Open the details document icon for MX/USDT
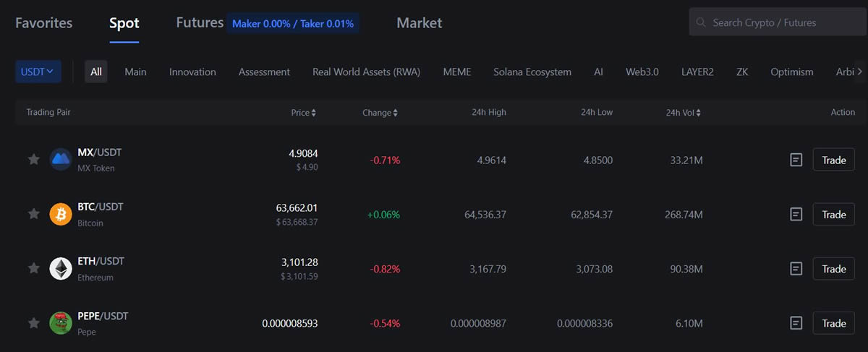This screenshot has width=868, height=352. point(796,160)
